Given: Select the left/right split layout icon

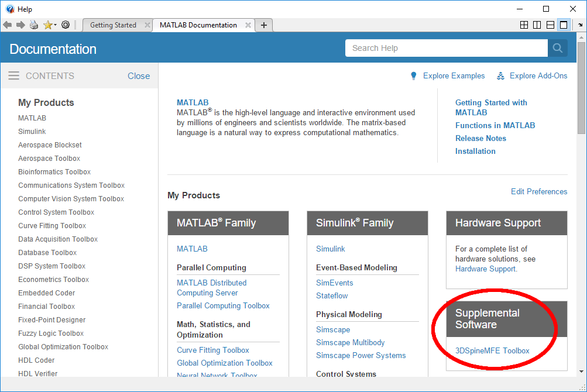Looking at the screenshot, I should (x=537, y=25).
